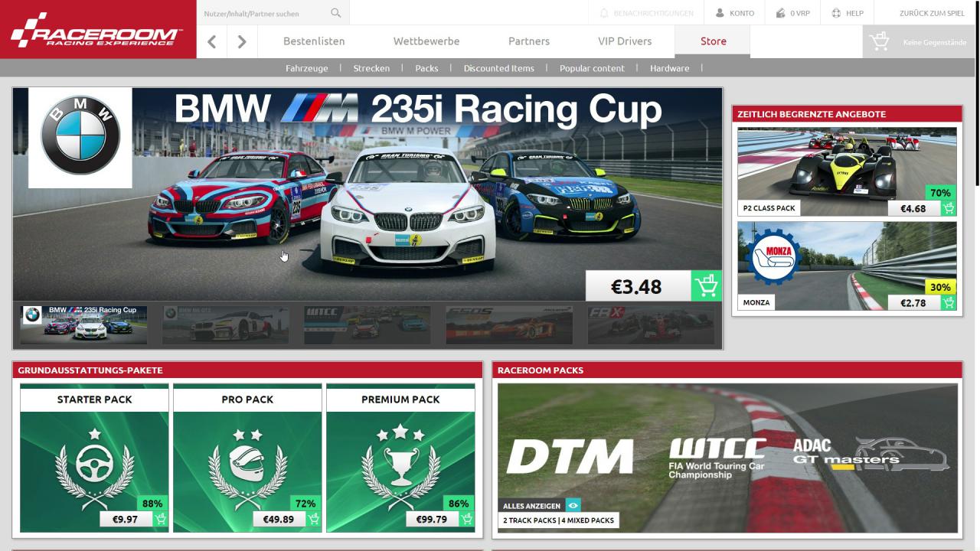The width and height of the screenshot is (980, 551).
Task: Click the €3.48 price on main banner
Action: tap(638, 286)
